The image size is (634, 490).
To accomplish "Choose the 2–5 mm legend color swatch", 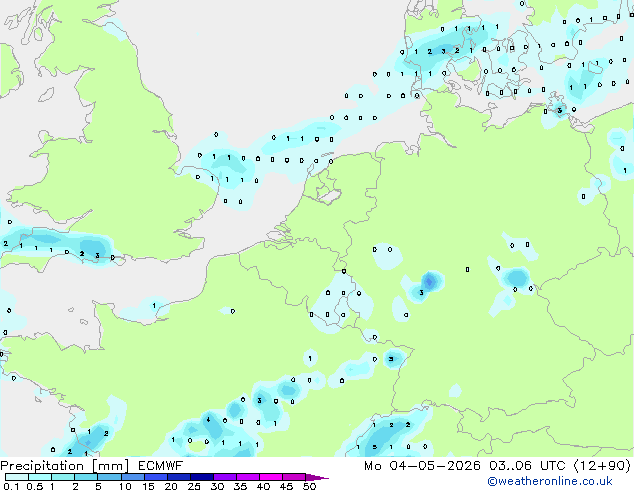I will [x=86, y=477].
